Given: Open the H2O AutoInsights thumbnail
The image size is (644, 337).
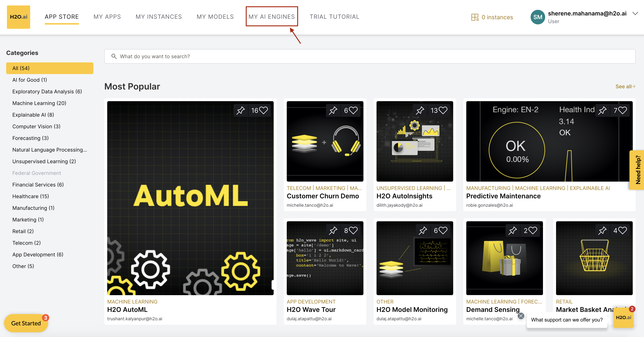Looking at the screenshot, I should pyautogui.click(x=415, y=141).
